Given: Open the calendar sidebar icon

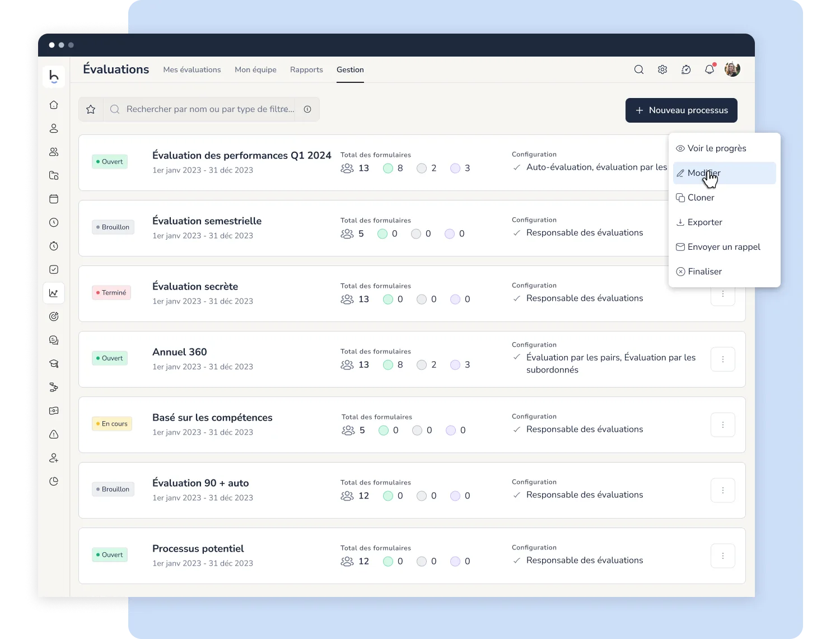Looking at the screenshot, I should [x=54, y=199].
